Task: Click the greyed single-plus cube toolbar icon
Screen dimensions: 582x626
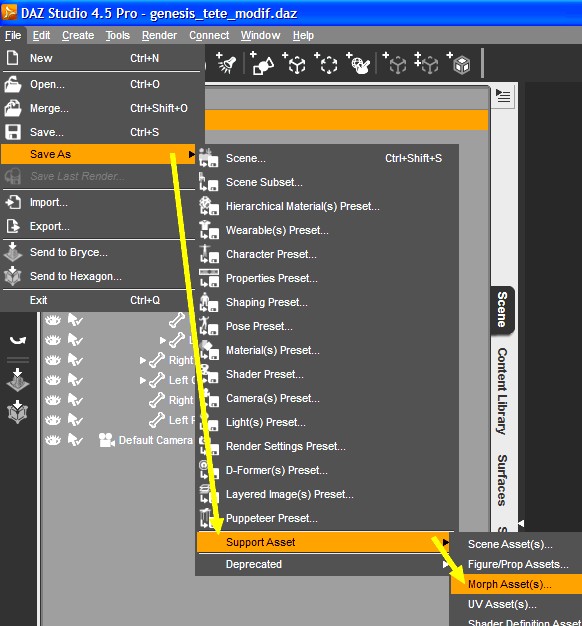Action: coord(394,63)
